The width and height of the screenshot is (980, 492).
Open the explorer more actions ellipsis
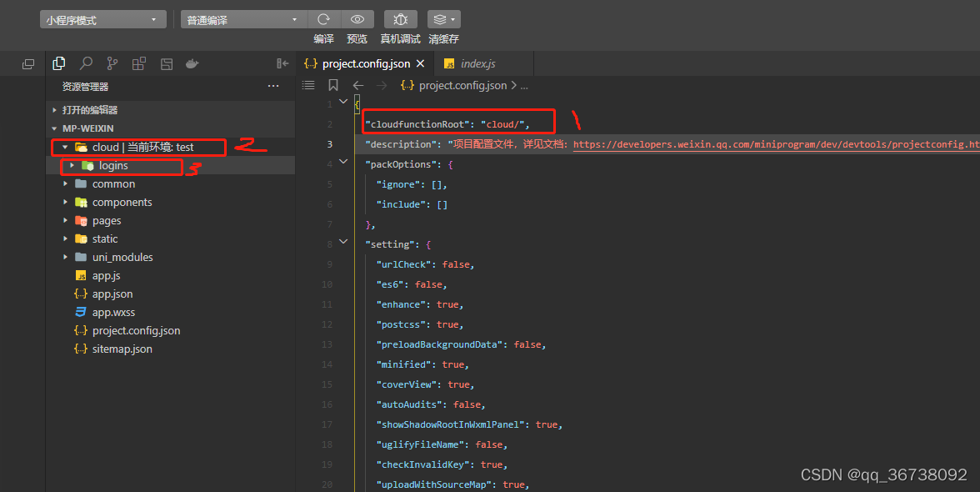coord(273,86)
